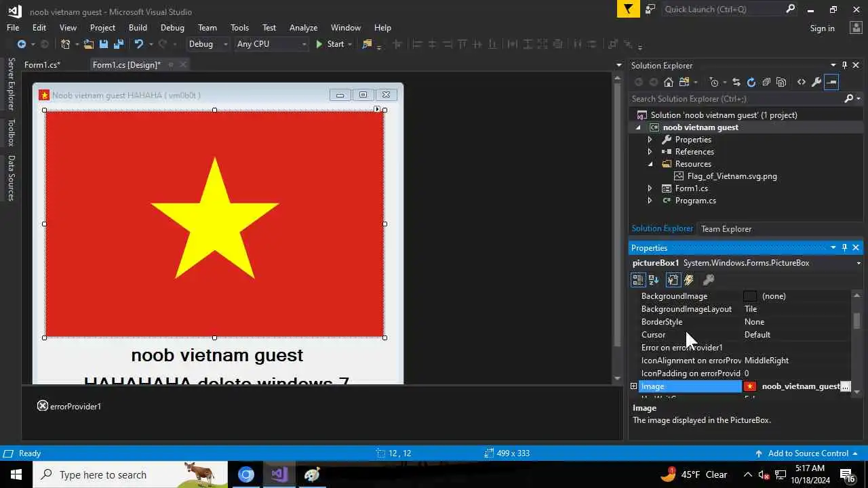Open the Windows Start menu
Viewport: 868px width, 488px height.
point(16,474)
